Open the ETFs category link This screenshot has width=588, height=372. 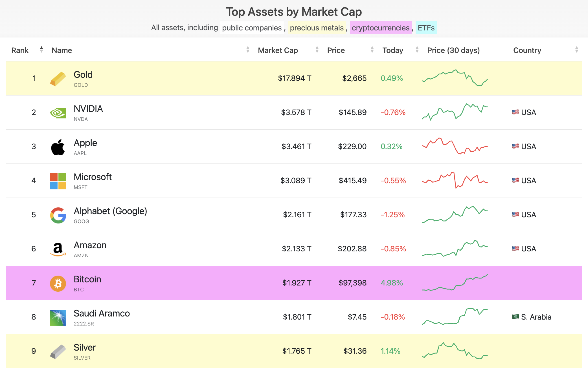point(426,28)
